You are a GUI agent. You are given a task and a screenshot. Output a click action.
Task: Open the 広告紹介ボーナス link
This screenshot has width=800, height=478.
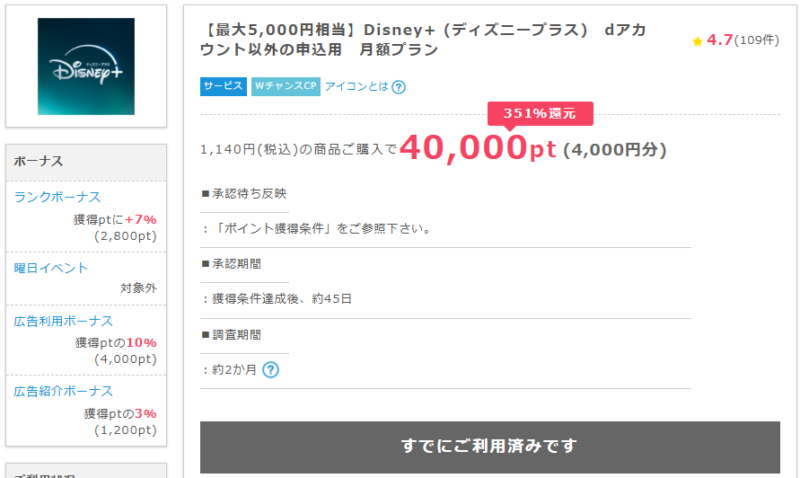(63, 391)
